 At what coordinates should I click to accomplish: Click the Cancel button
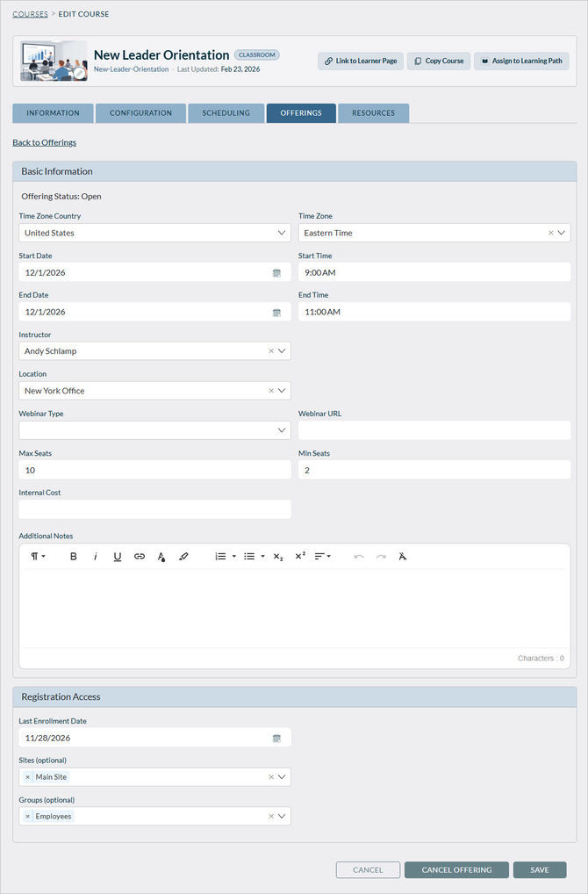pos(368,870)
